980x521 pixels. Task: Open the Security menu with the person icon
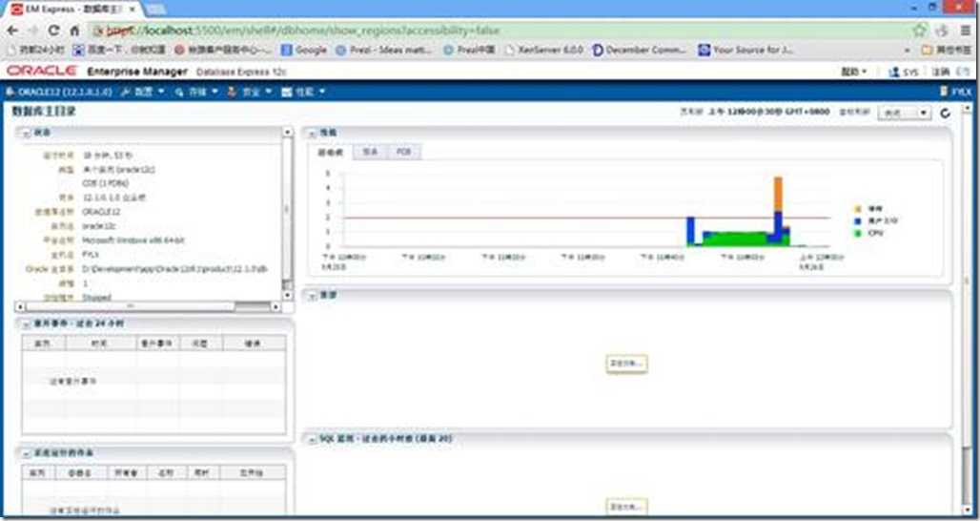tap(250, 92)
